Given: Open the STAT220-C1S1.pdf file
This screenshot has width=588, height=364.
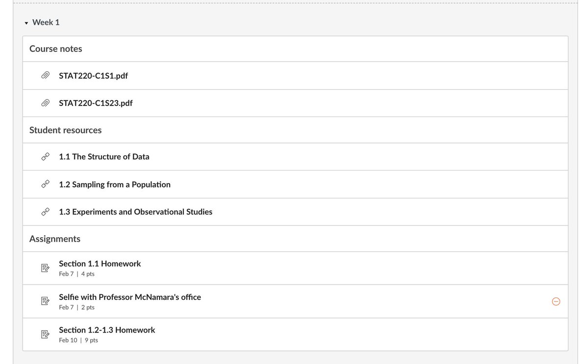Looking at the screenshot, I should pos(93,75).
